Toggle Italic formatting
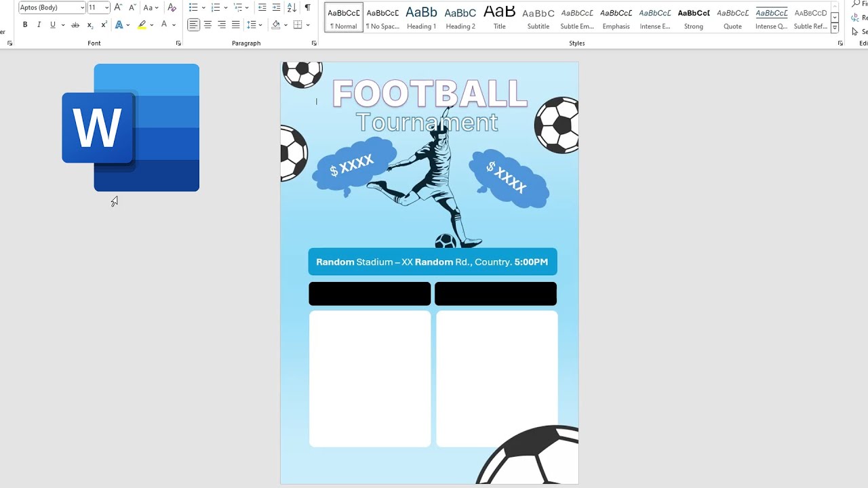 pyautogui.click(x=39, y=25)
